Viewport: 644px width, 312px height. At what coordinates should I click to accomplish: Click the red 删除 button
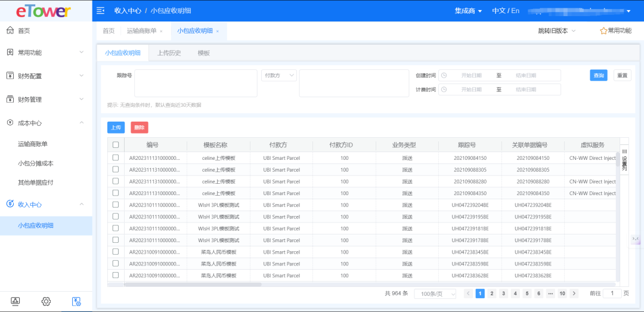140,127
